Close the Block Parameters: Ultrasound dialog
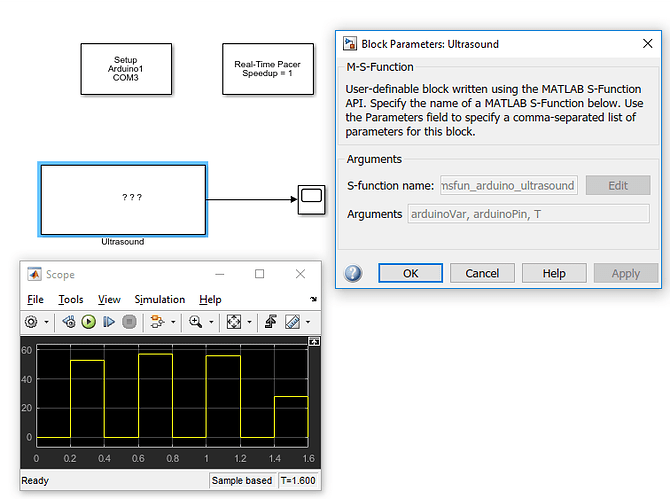Viewport: 670px width, 499px height. pyautogui.click(x=647, y=44)
